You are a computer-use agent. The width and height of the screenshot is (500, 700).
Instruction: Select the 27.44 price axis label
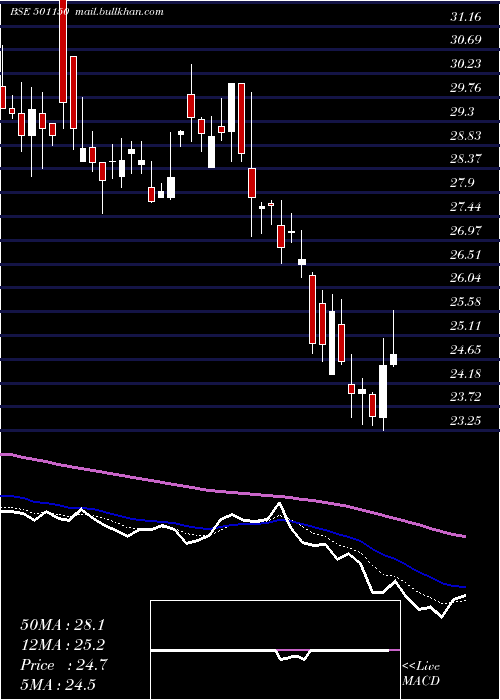pos(466,207)
